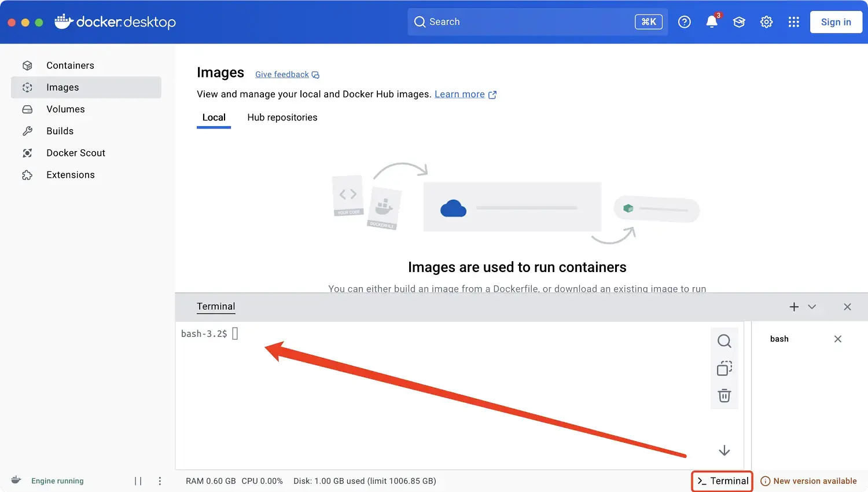Clear terminal with the trash icon
Screen dimensions: 868x492
724,396
